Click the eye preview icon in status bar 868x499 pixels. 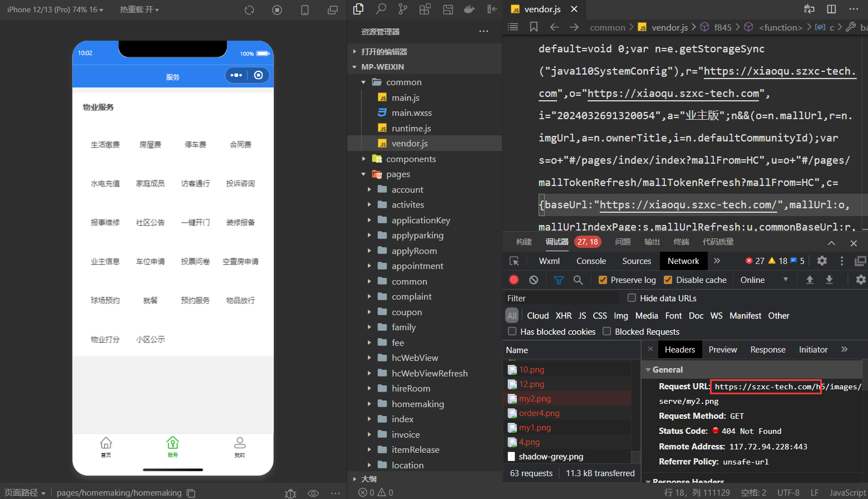313,493
